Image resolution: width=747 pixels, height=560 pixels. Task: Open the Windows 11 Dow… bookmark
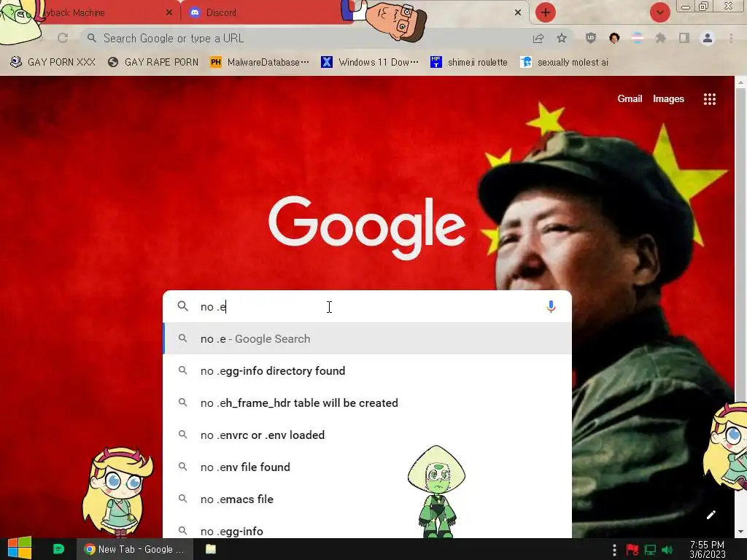(370, 63)
